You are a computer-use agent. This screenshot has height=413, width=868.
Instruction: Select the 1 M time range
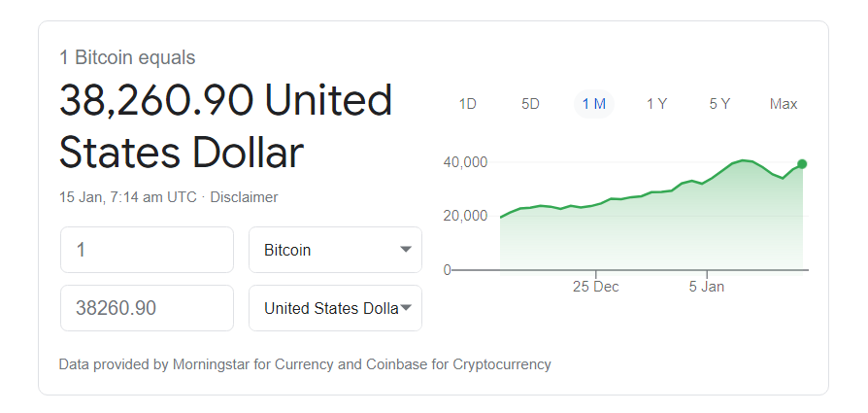(x=593, y=104)
